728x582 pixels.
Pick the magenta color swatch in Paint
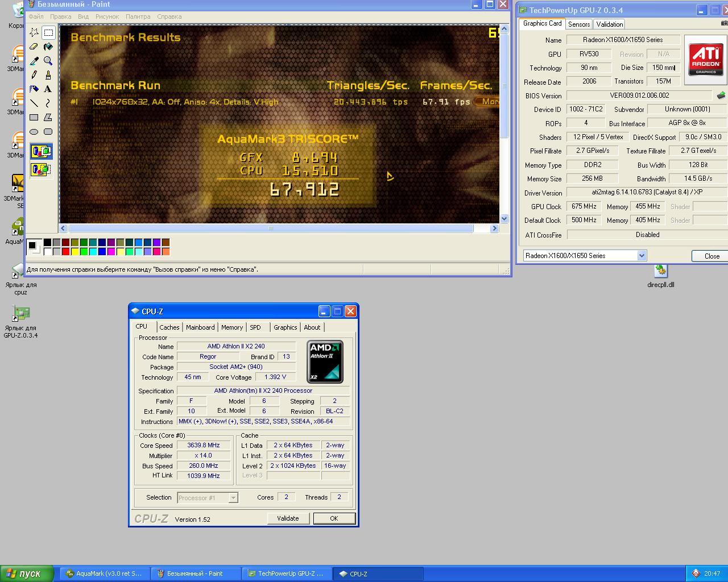click(x=111, y=251)
